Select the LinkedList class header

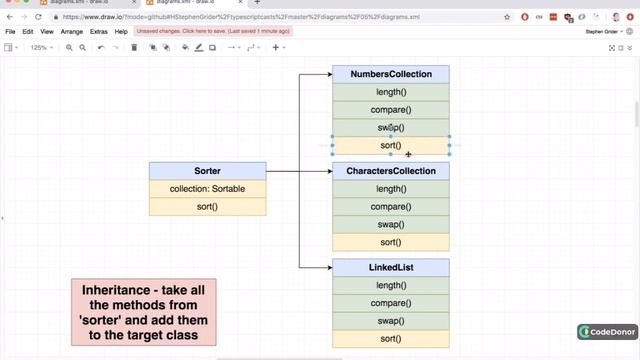391,267
